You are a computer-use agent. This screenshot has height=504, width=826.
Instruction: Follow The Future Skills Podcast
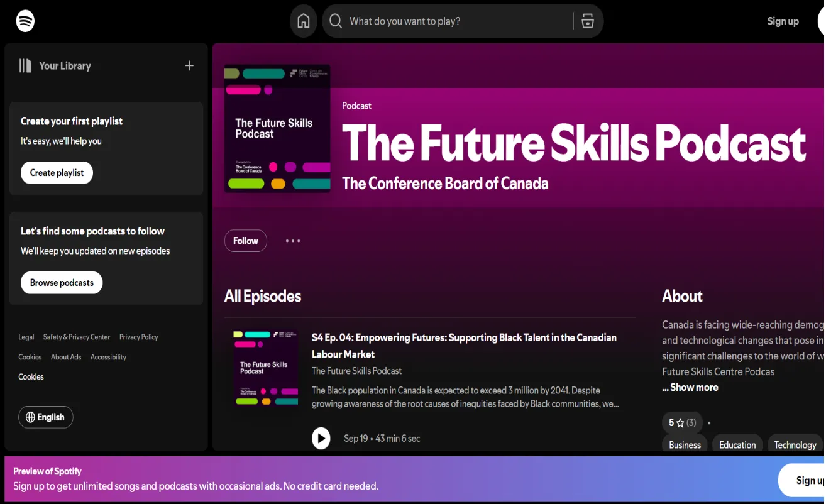point(246,241)
